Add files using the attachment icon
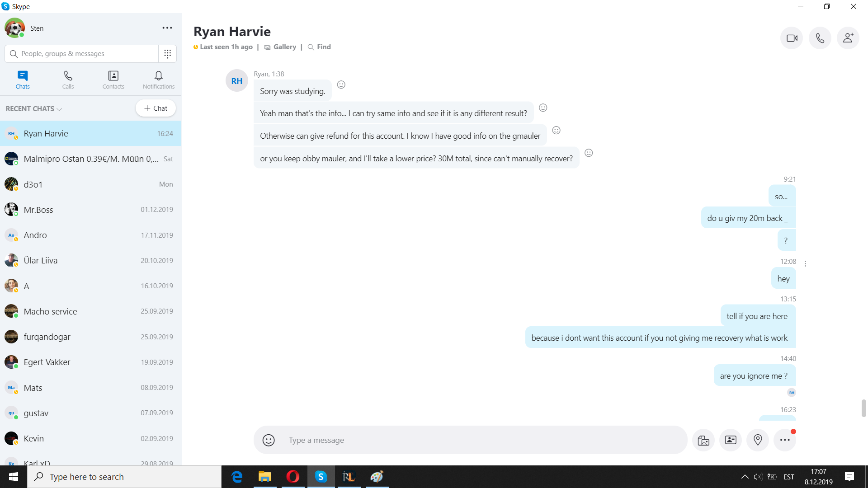Screen dimensions: 868x488 pyautogui.click(x=703, y=440)
